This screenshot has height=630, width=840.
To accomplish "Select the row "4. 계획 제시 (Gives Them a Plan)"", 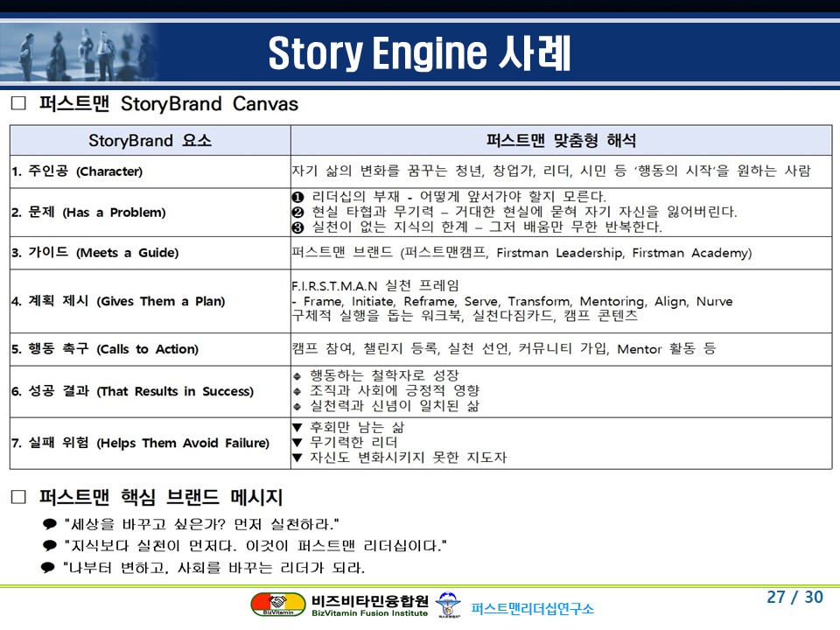I will (x=421, y=301).
